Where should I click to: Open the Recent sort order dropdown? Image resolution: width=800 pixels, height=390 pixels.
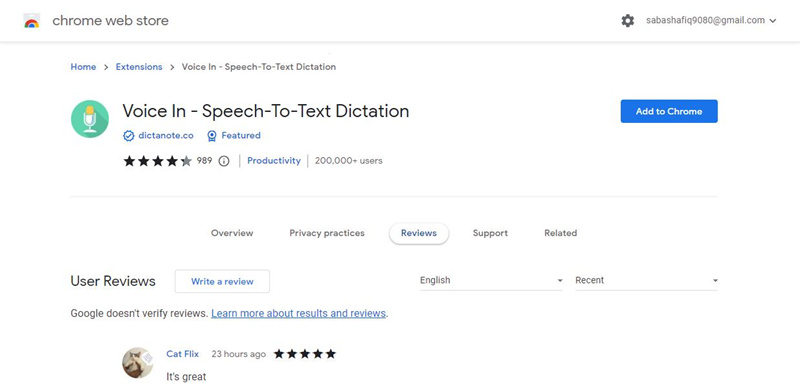(x=646, y=280)
